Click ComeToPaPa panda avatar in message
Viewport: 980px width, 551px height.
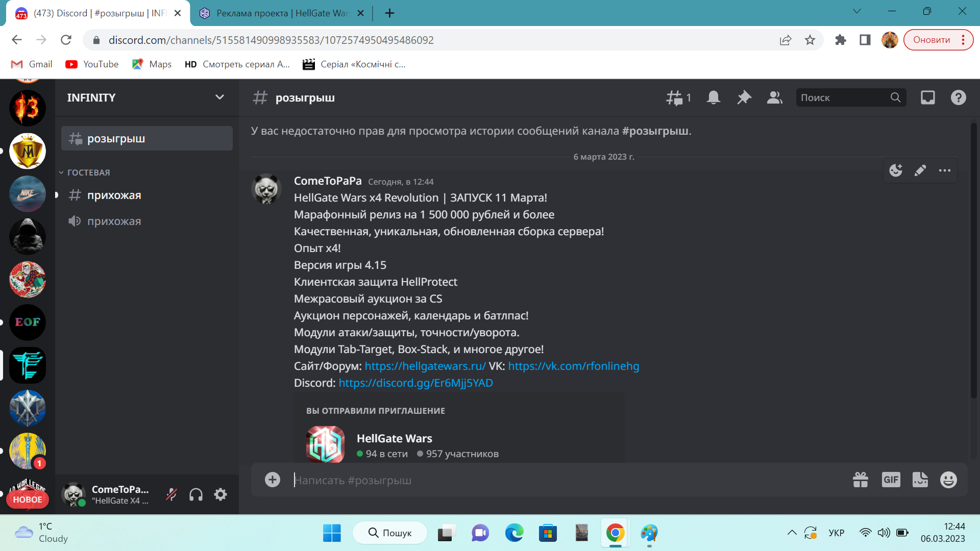pyautogui.click(x=266, y=189)
